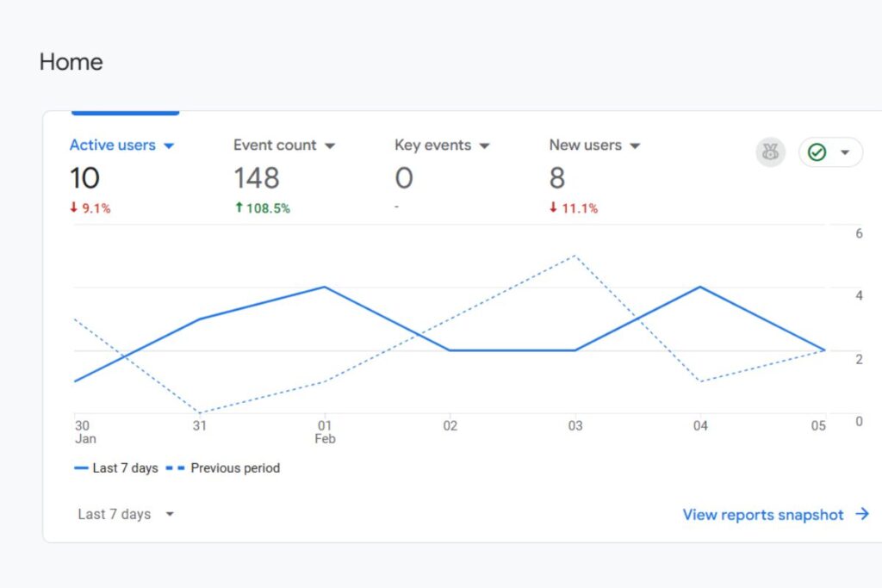Click the blue underline indicator above Active users
The image size is (882, 588).
tap(125, 113)
